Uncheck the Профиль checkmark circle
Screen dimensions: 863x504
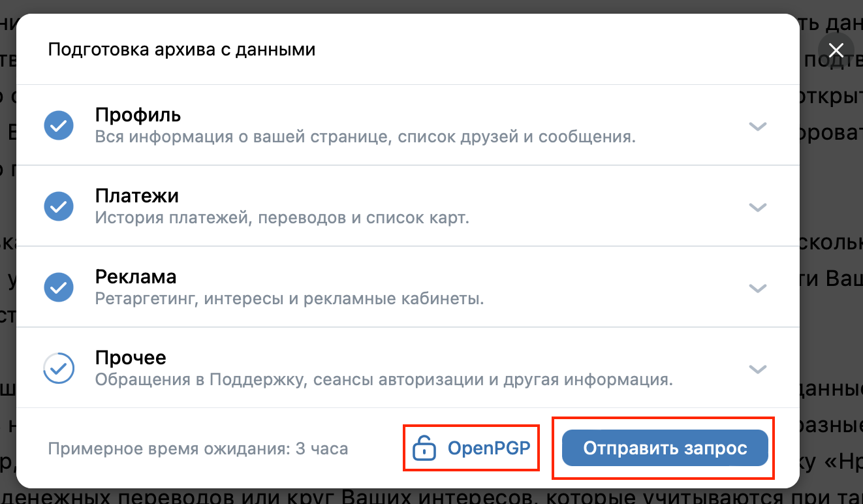coord(59,125)
